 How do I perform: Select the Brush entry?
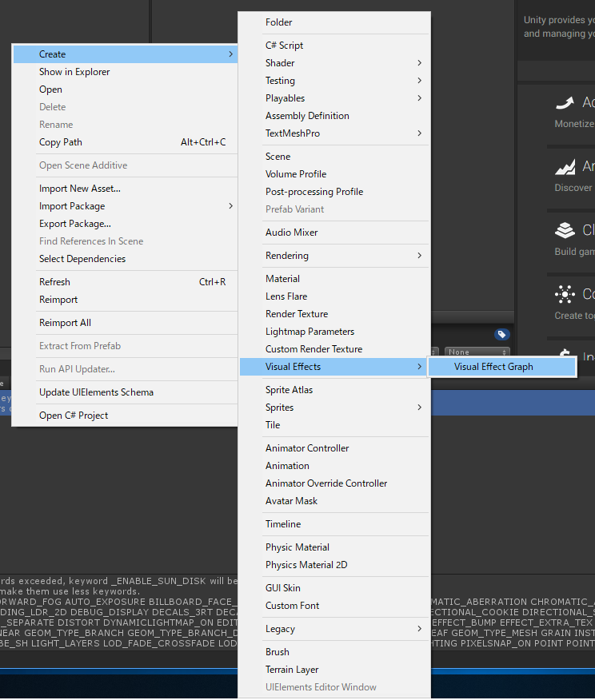334,652
